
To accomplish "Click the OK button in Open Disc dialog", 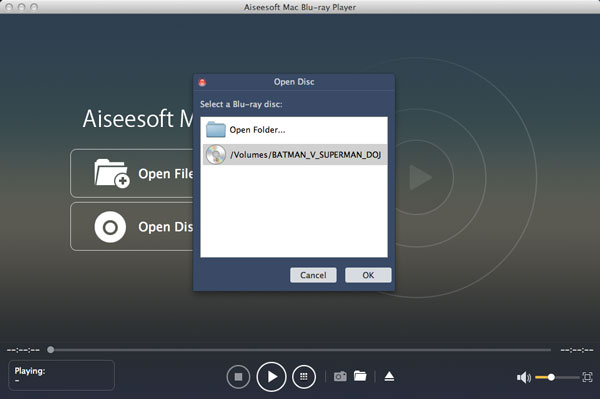I will (368, 275).
